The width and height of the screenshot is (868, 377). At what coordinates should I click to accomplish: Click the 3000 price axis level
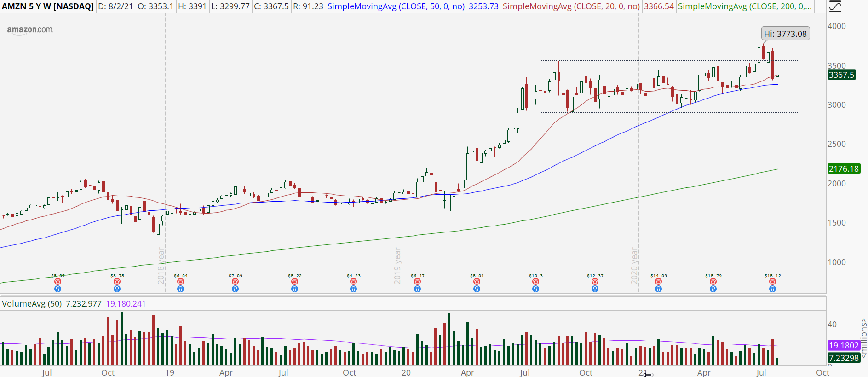point(836,105)
